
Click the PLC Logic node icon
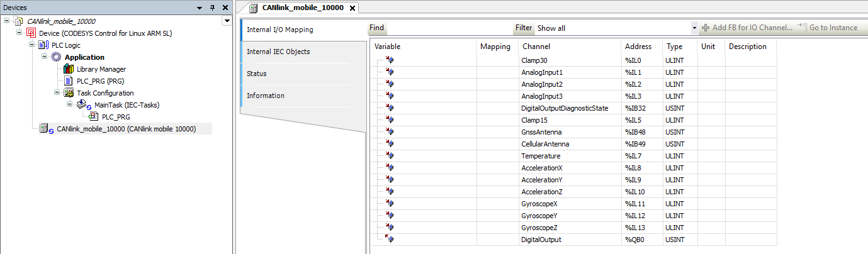(x=43, y=45)
